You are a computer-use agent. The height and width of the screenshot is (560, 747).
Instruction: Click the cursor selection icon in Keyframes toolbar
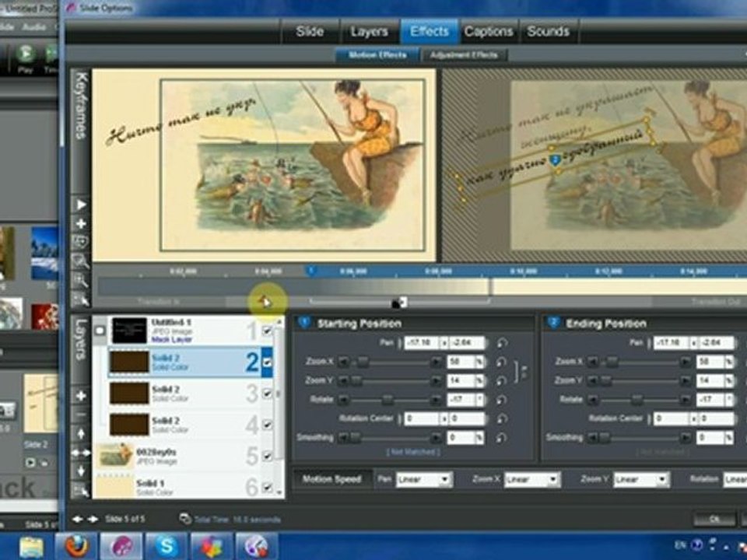pyautogui.click(x=80, y=299)
